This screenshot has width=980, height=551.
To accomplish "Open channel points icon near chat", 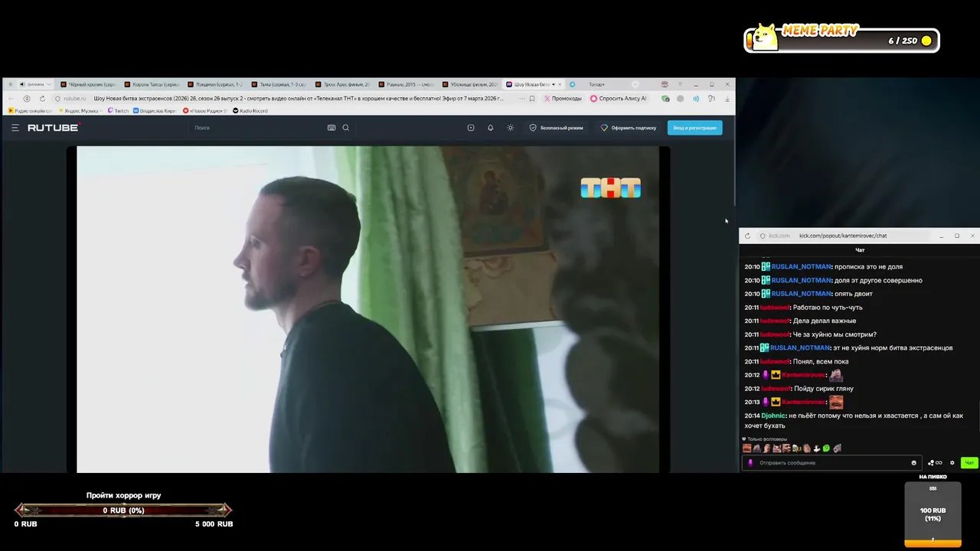I will (935, 462).
